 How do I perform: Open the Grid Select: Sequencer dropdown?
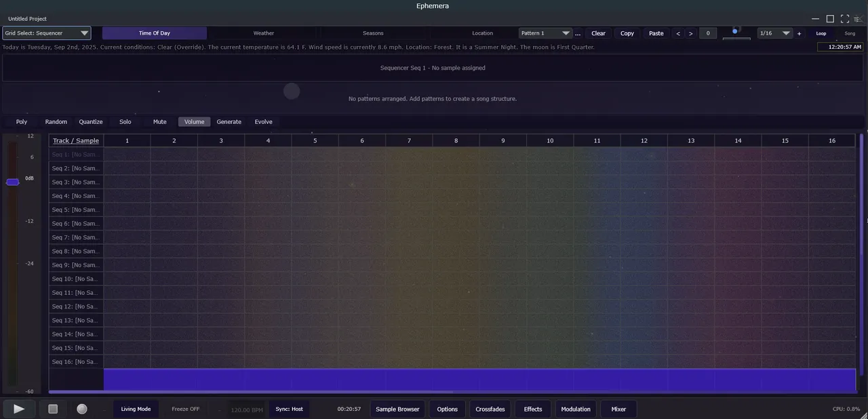click(x=47, y=33)
